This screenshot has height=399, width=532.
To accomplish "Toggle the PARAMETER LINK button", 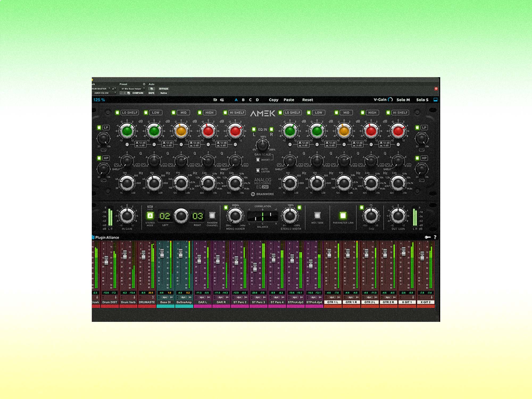I will click(x=343, y=215).
